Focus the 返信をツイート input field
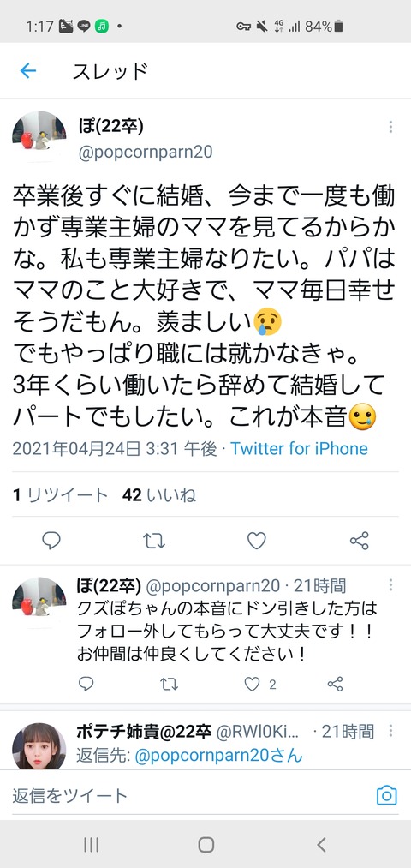Image resolution: width=411 pixels, height=868 pixels. pos(188,795)
